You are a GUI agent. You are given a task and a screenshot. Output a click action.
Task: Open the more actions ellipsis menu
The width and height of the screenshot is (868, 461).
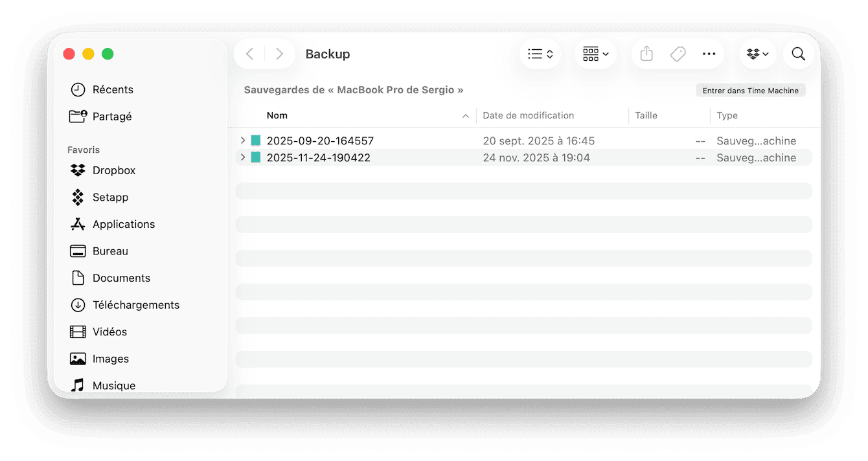point(709,54)
